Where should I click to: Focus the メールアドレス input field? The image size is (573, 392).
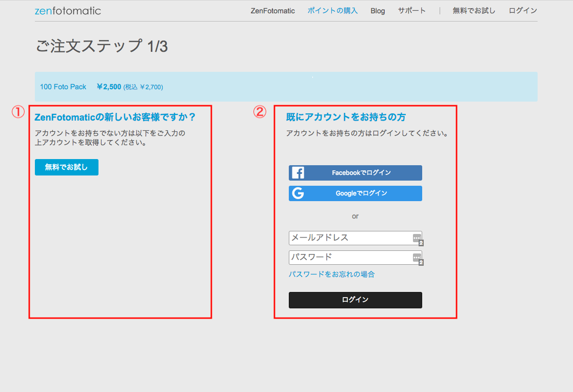coord(355,238)
